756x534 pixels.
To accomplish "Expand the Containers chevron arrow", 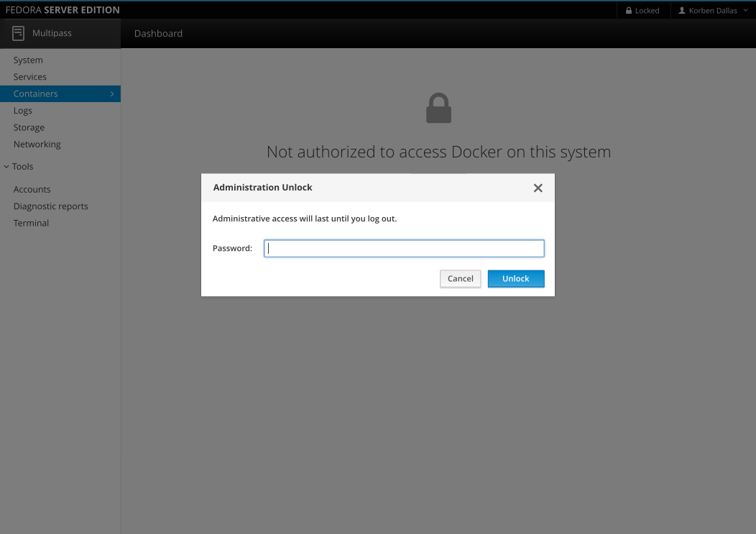I will click(x=112, y=93).
